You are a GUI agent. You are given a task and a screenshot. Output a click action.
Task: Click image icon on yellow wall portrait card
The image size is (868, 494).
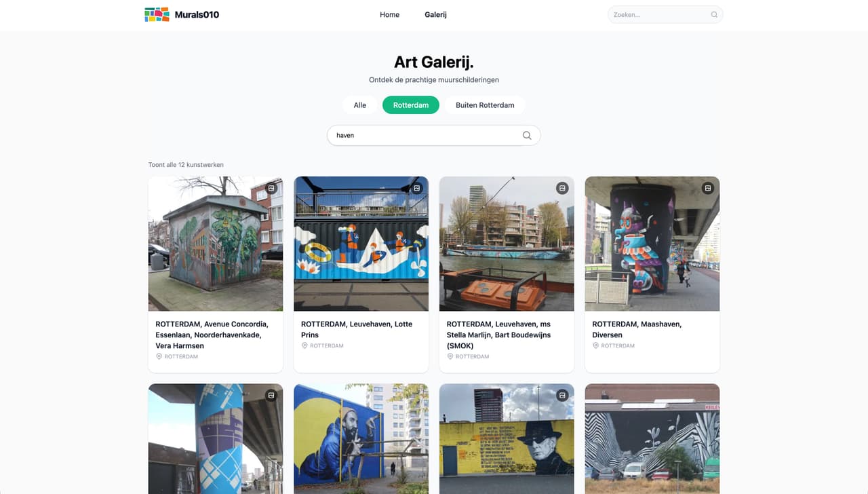click(x=562, y=395)
